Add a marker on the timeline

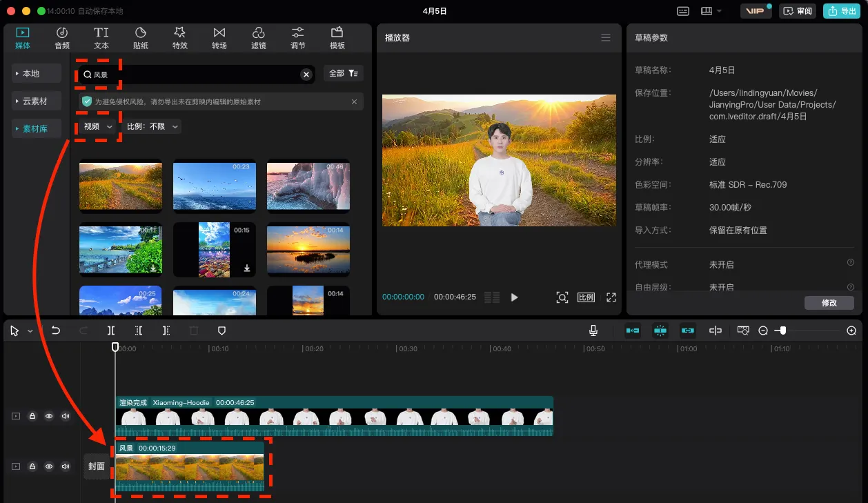click(x=221, y=331)
